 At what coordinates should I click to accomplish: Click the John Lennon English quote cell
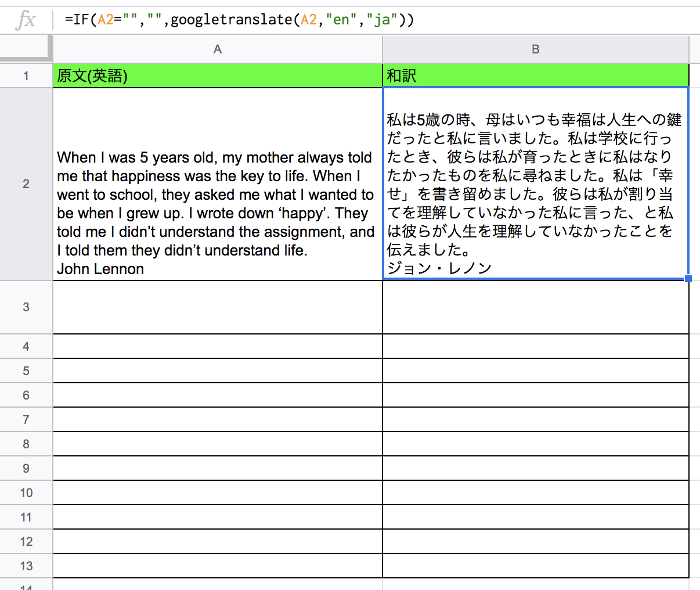tap(218, 184)
